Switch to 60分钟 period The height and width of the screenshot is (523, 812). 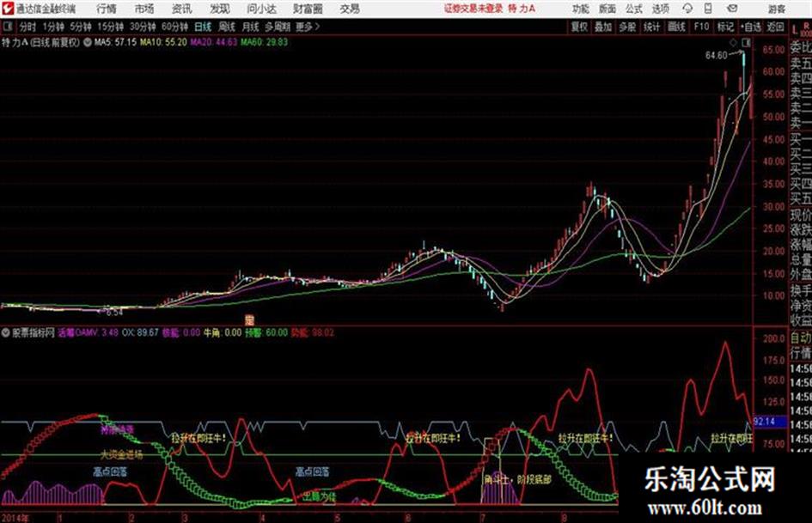click(174, 27)
